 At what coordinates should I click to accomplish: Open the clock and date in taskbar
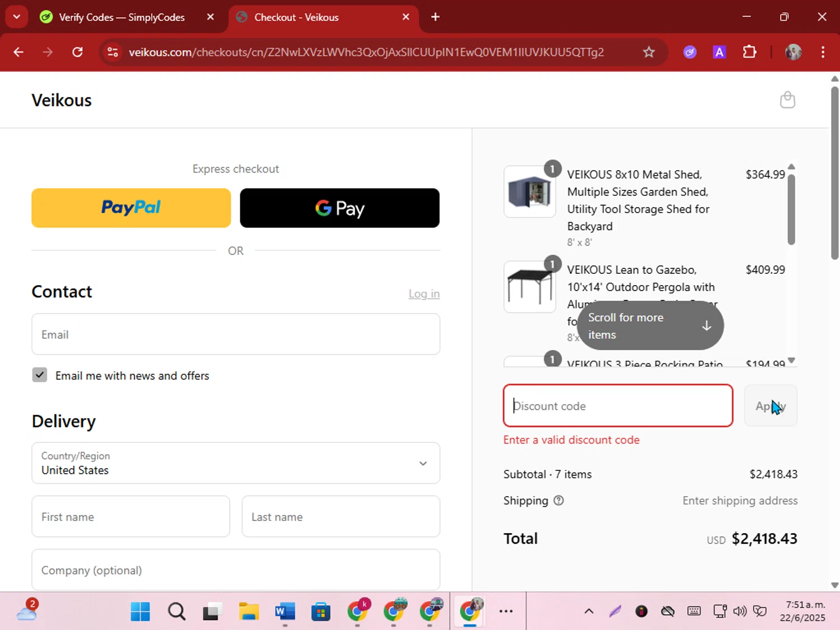coord(802,612)
